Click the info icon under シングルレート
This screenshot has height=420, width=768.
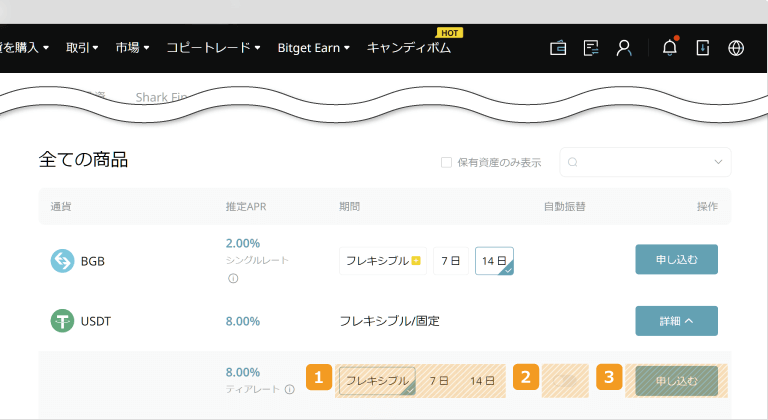[x=233, y=278]
